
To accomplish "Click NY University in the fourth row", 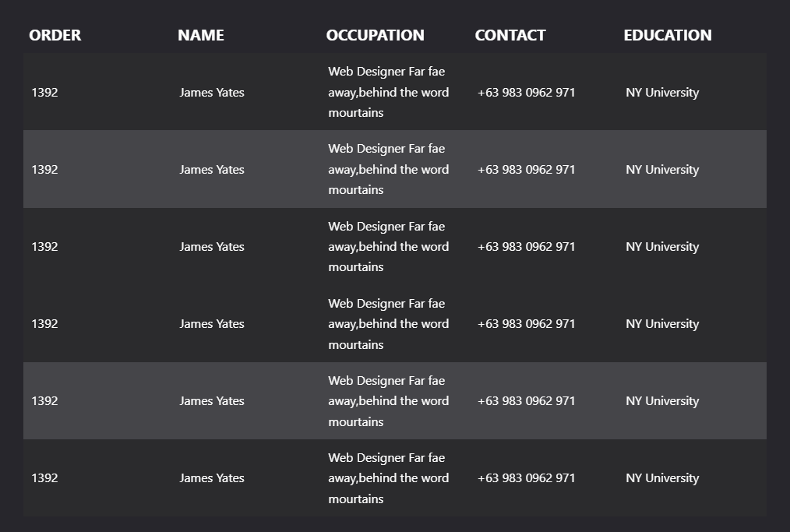I will (x=661, y=323).
